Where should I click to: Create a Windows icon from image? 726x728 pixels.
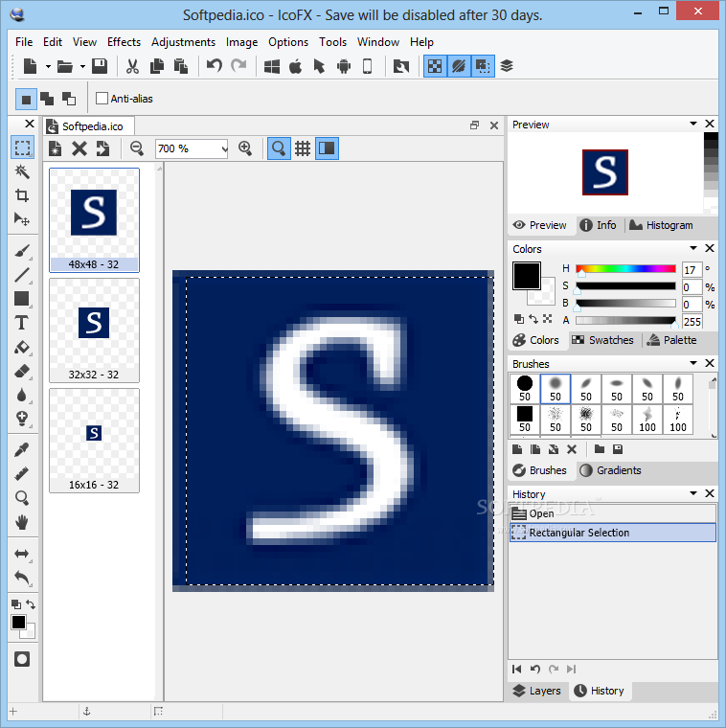[x=272, y=66]
